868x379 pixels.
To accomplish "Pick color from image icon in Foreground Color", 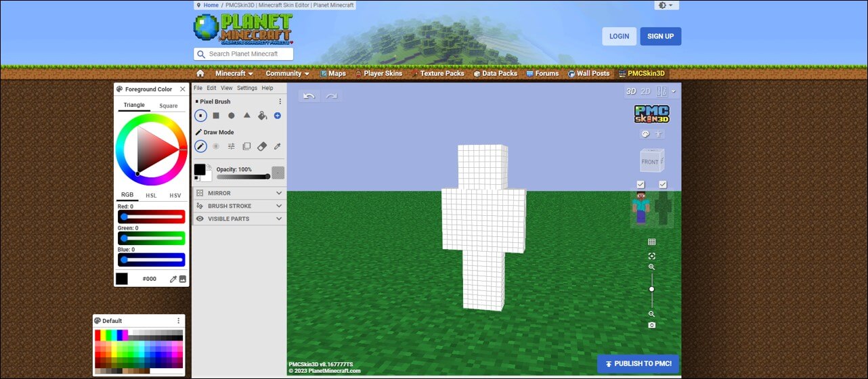I will (183, 279).
